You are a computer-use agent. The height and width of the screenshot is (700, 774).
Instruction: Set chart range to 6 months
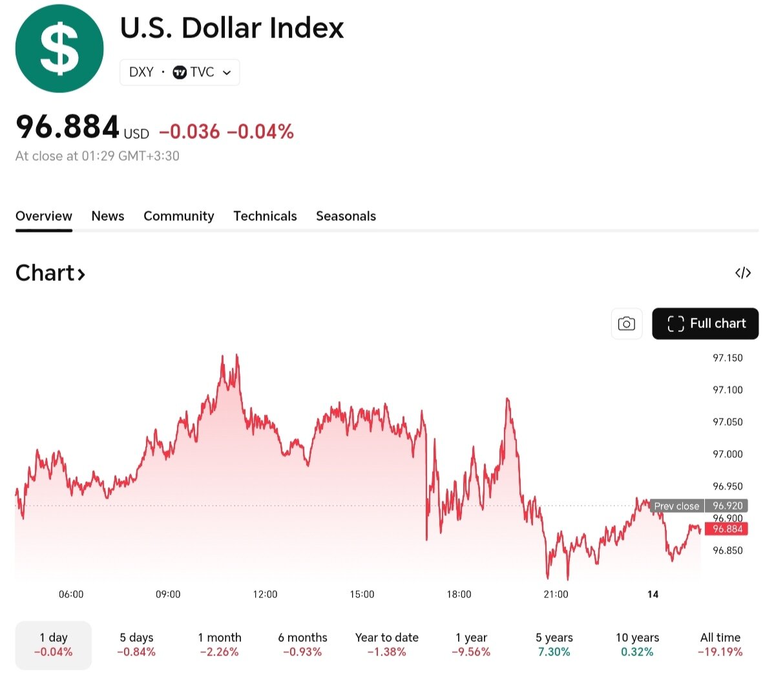pyautogui.click(x=302, y=644)
